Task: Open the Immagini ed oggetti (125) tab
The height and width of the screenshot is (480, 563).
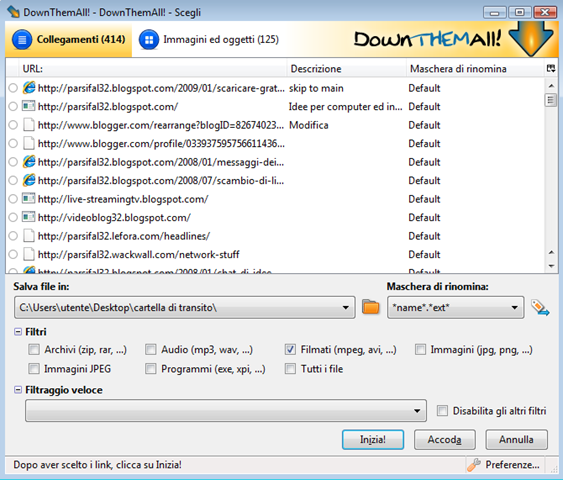Action: click(x=209, y=39)
